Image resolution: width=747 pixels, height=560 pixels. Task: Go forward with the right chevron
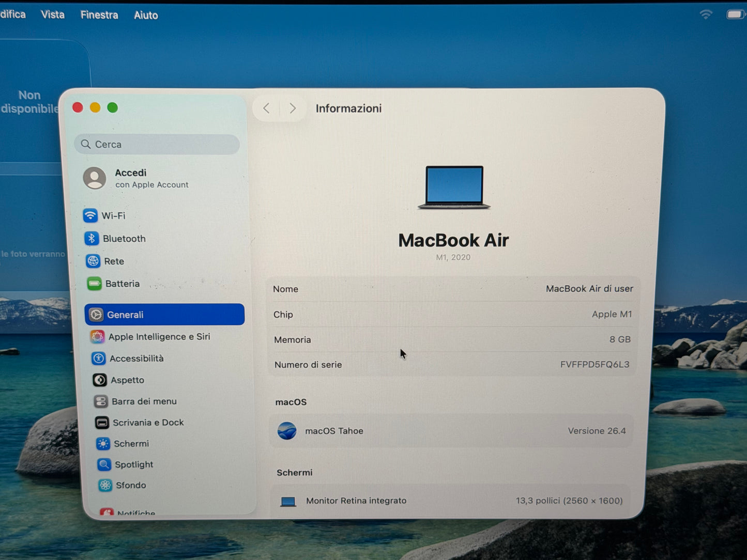coord(293,108)
